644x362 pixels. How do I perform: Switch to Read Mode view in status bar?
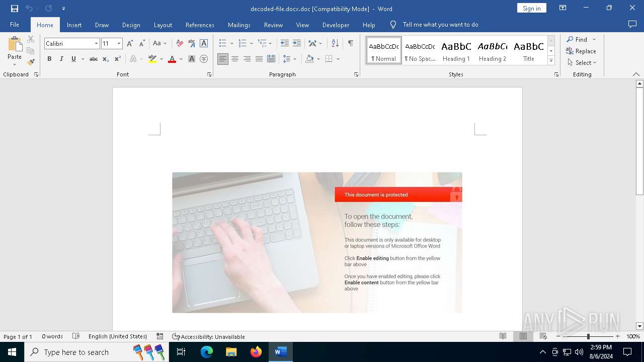pos(503,336)
